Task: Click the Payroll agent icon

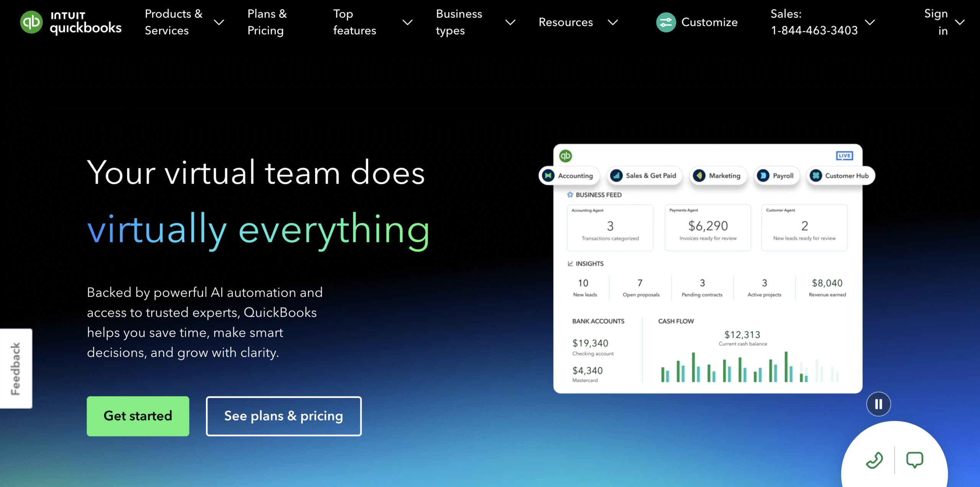Action: 763,176
